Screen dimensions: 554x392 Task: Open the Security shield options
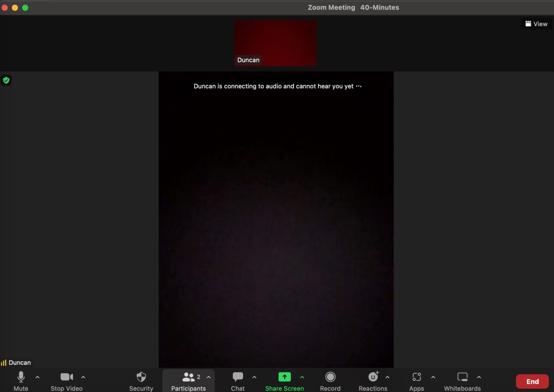tap(141, 380)
